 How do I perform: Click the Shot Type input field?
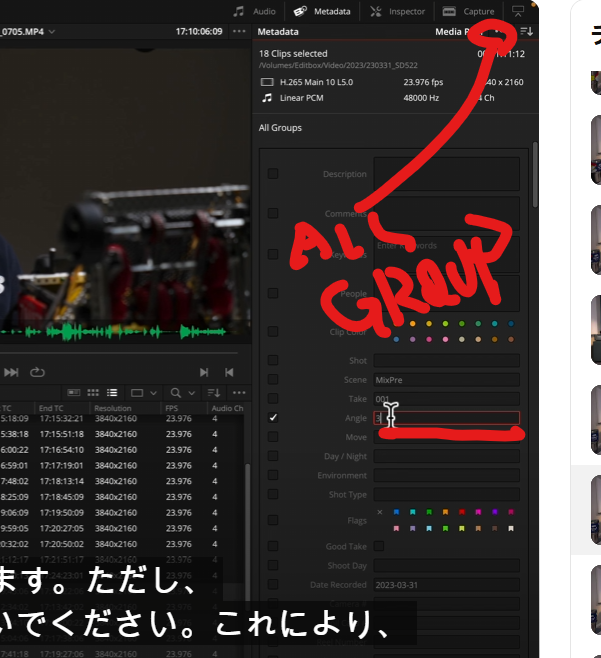click(x=447, y=494)
